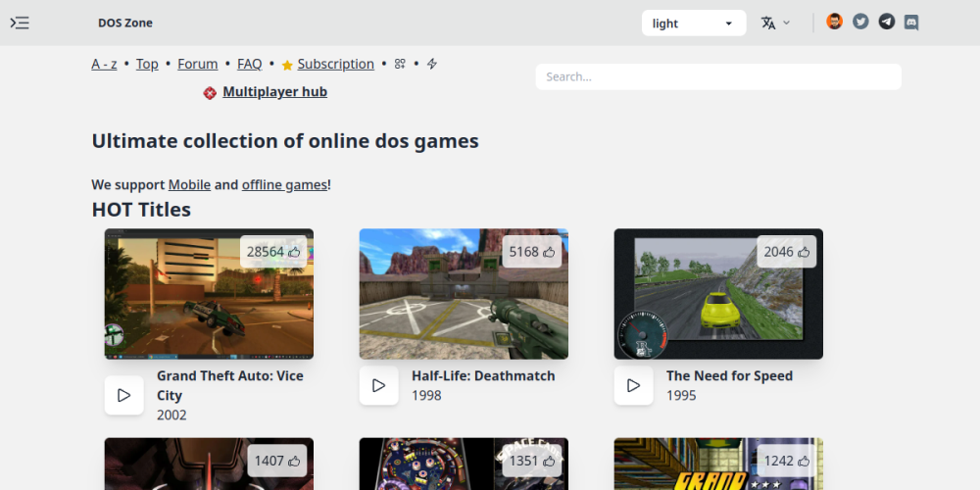Image resolution: width=980 pixels, height=490 pixels.
Task: Toggle the 1407 likes thumbs-up
Action: coord(294,461)
